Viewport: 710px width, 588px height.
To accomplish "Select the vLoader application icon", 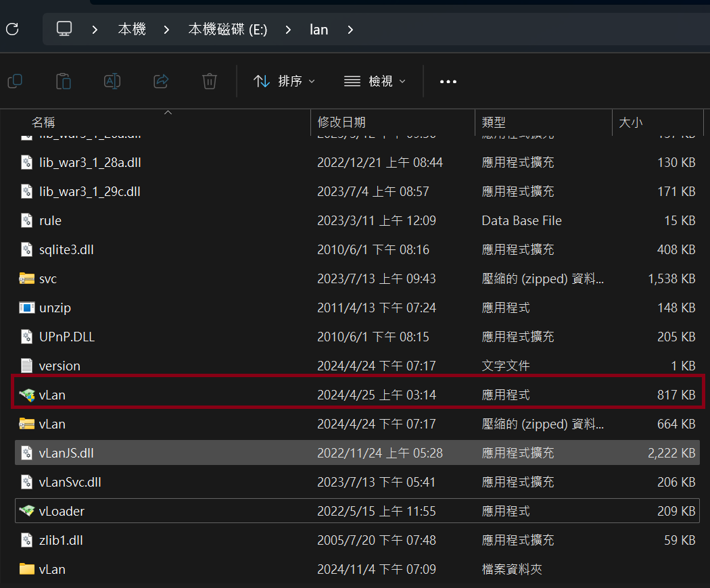I will click(27, 511).
